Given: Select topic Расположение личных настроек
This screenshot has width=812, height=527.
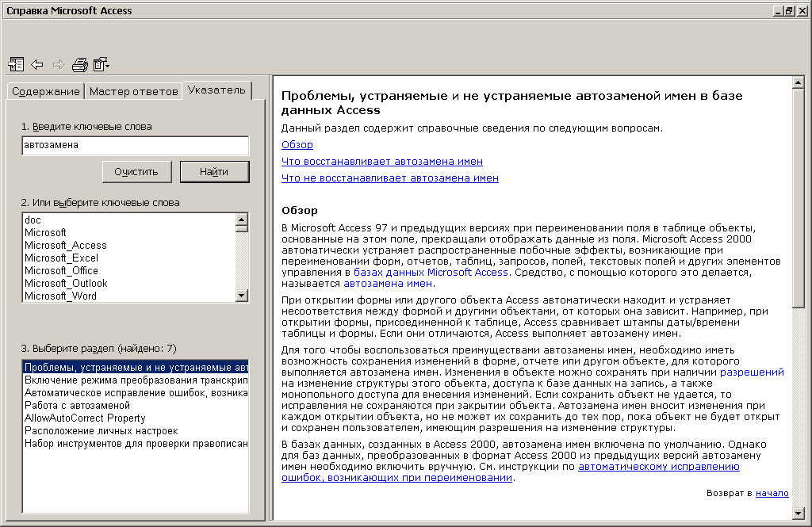Looking at the screenshot, I should pos(136,430).
